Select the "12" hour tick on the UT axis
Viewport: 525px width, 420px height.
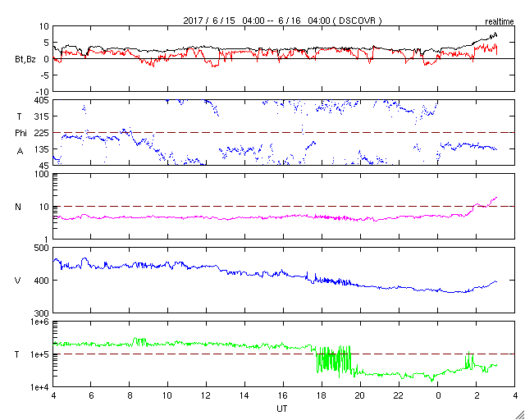[207, 395]
